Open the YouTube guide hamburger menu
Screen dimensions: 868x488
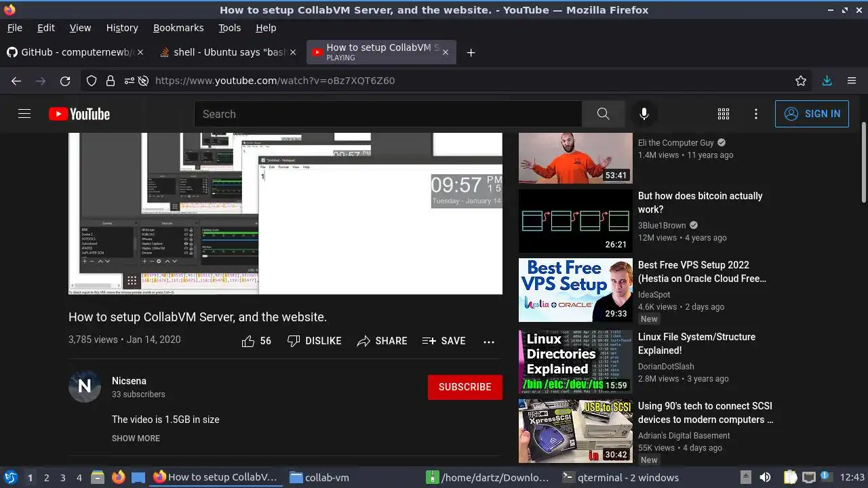(24, 114)
